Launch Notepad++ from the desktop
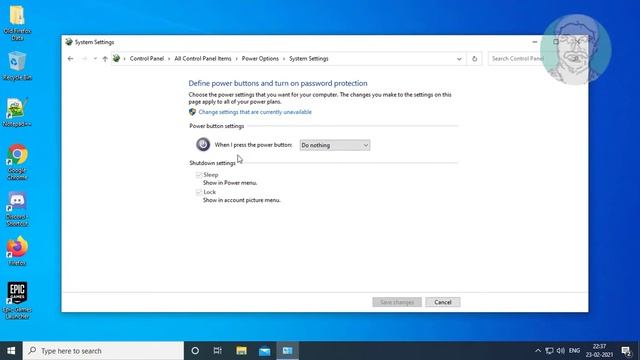The width and height of the screenshot is (640, 360). (x=17, y=113)
